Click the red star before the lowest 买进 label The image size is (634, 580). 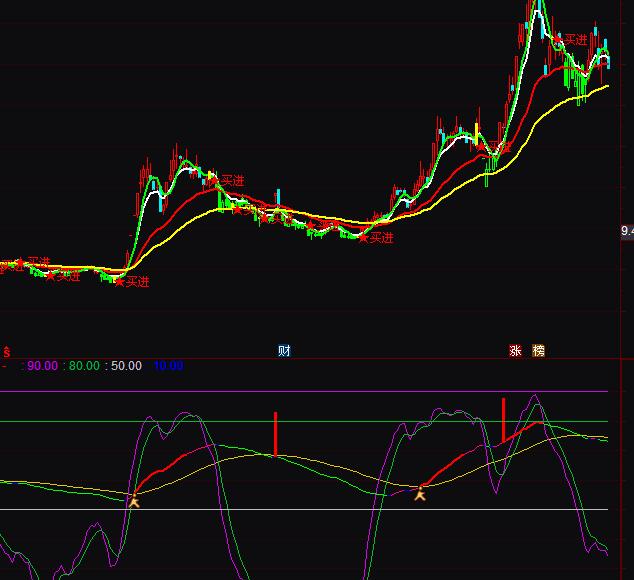(119, 282)
